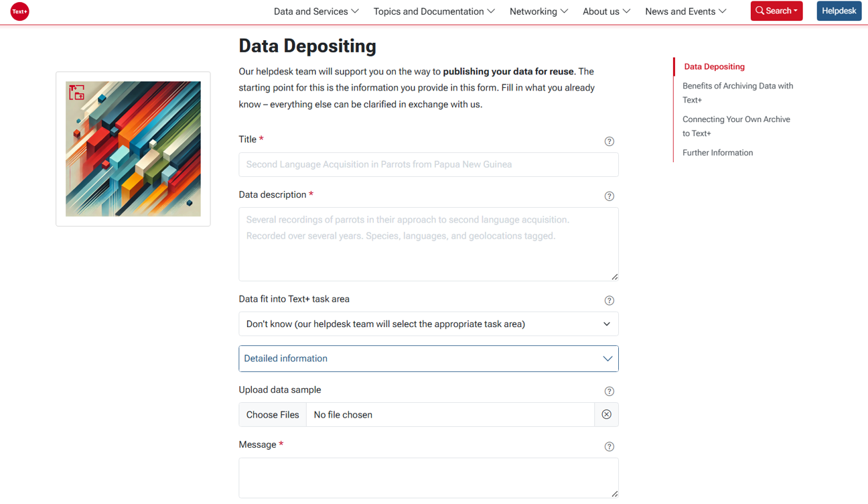The width and height of the screenshot is (868, 504).
Task: Click the colorful data blocks image
Action: click(x=133, y=149)
